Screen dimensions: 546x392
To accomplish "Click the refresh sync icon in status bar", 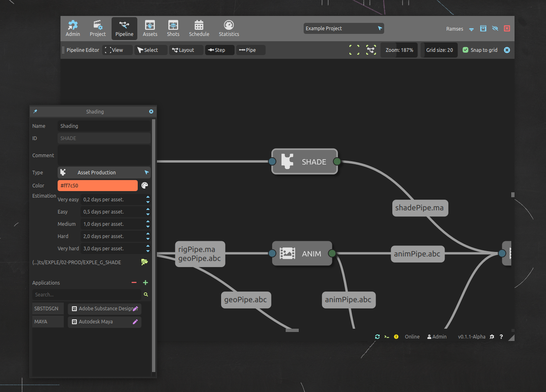I will [377, 337].
